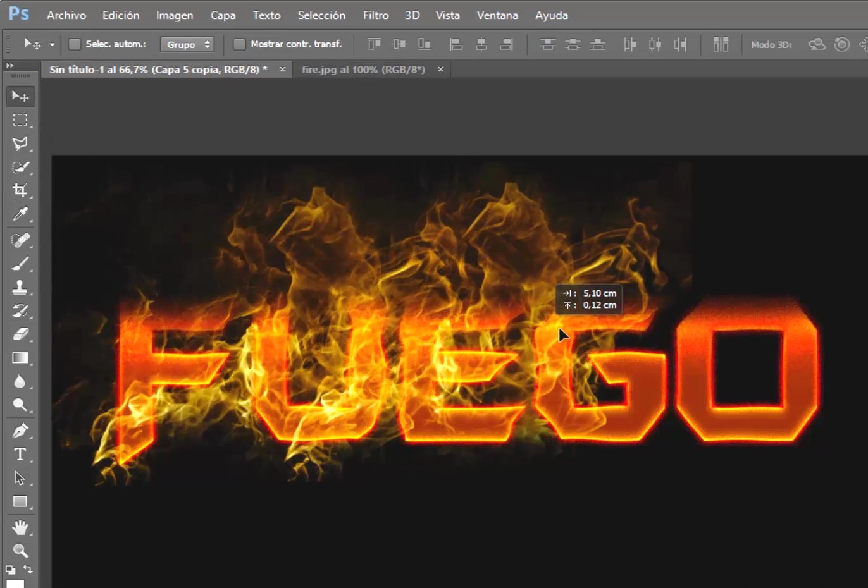Distribute vertical centers of layers

573,44
